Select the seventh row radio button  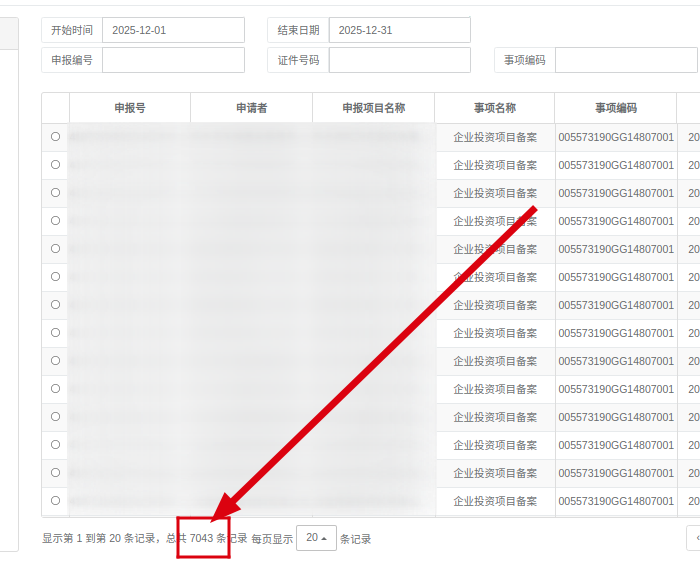[55, 305]
